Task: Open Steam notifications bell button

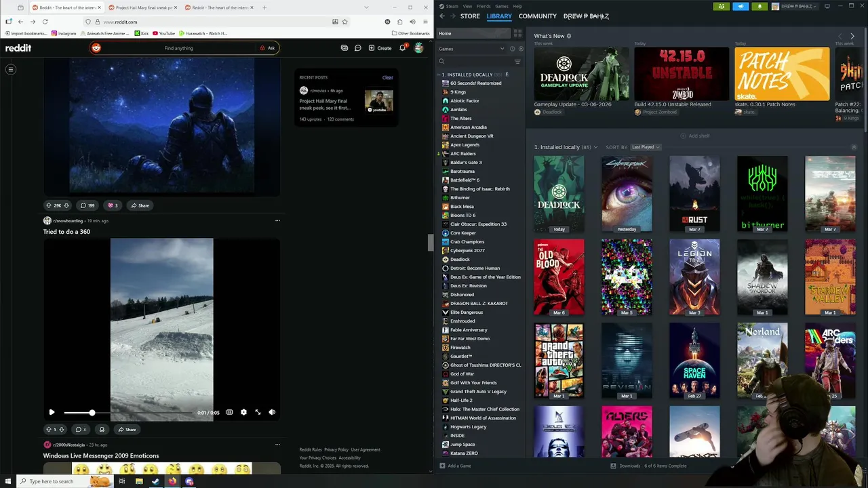Action: click(759, 6)
